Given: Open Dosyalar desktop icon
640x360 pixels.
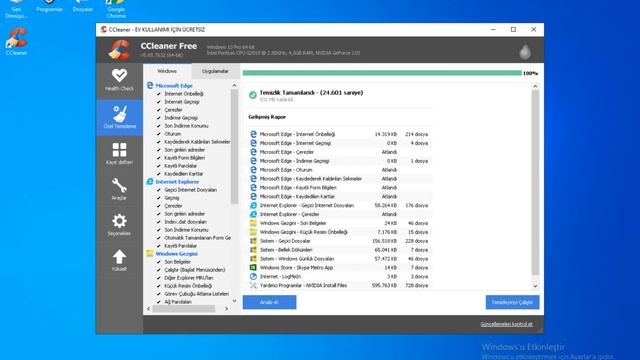Looking at the screenshot, I should click(x=82, y=6).
